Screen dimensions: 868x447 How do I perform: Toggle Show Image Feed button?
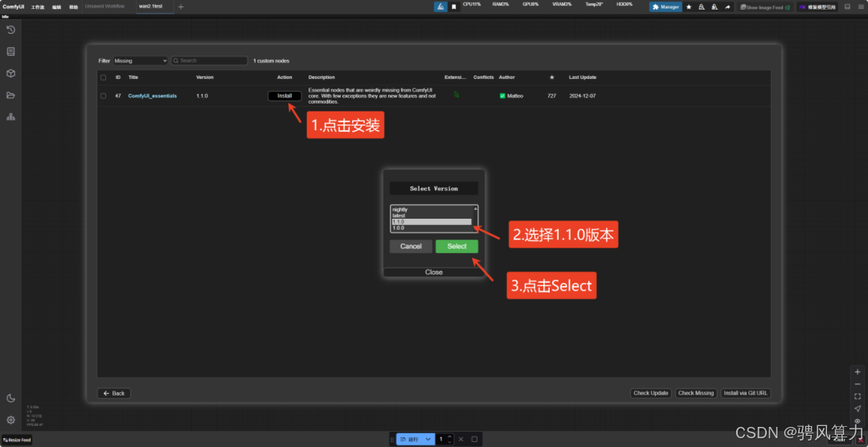(765, 7)
